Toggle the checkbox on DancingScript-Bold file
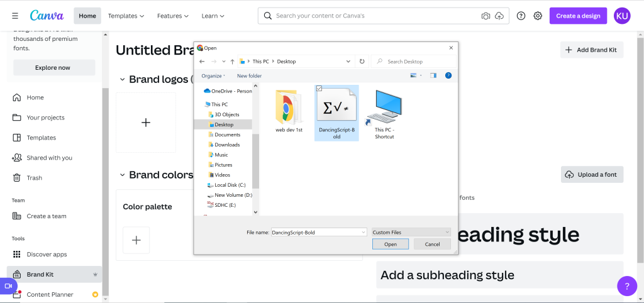Viewport: 644px width, 303px height. tap(319, 89)
